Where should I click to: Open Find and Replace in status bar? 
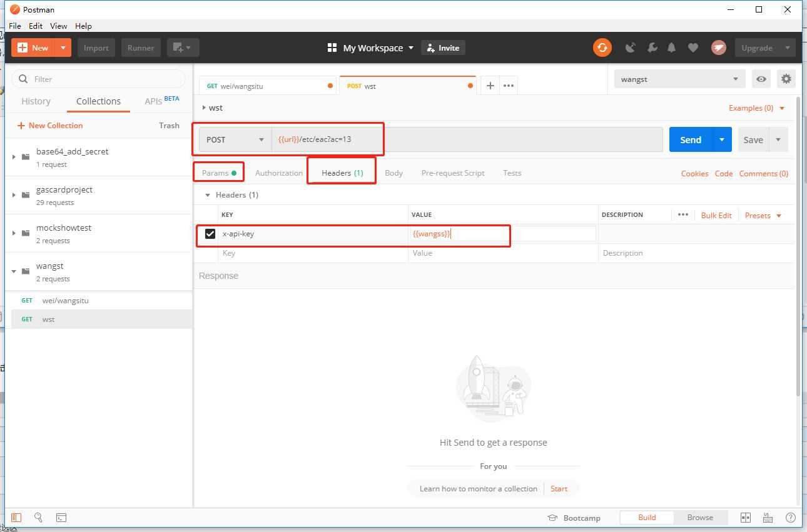tap(38, 518)
